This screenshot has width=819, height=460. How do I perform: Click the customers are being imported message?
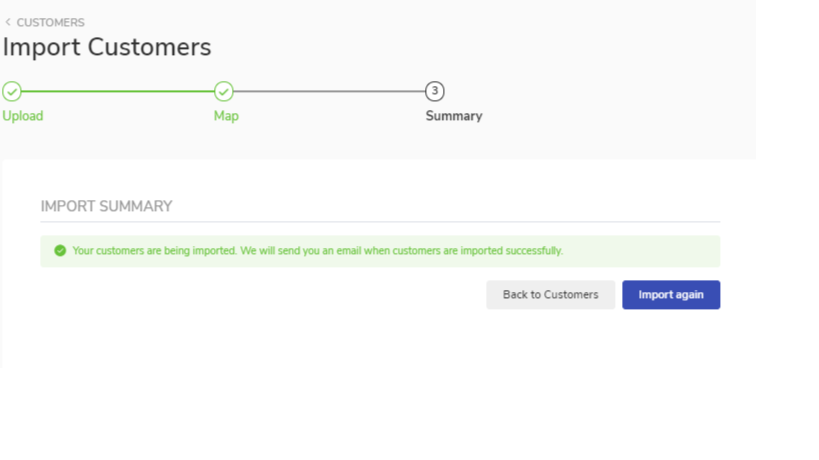pyautogui.click(x=317, y=251)
